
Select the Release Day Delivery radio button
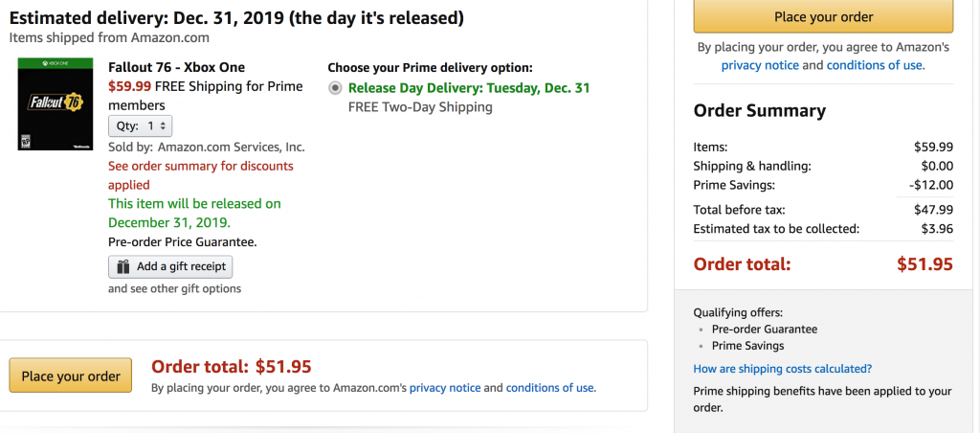[x=334, y=88]
